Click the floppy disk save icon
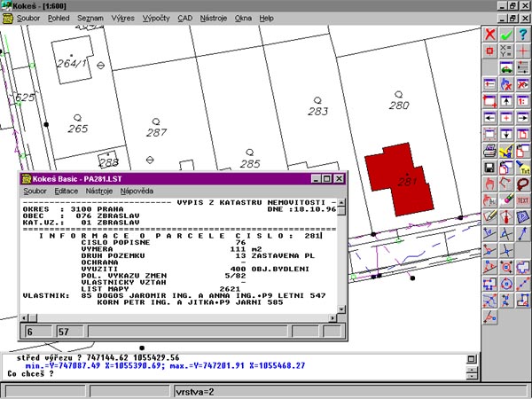The image size is (532, 399). click(x=489, y=166)
